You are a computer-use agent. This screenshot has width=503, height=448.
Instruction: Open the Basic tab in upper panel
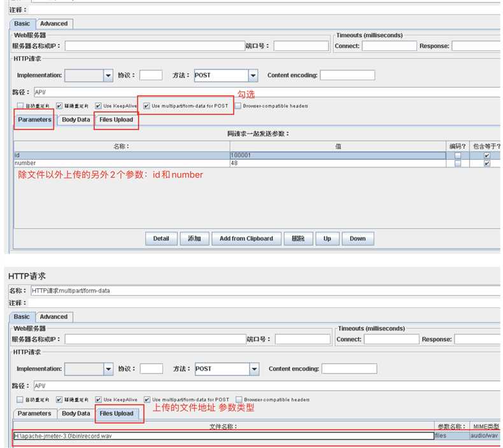pyautogui.click(x=22, y=24)
